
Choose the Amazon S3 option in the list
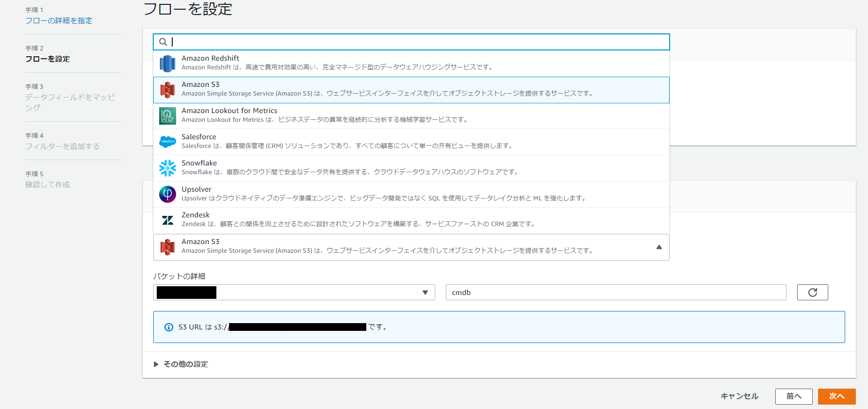411,90
